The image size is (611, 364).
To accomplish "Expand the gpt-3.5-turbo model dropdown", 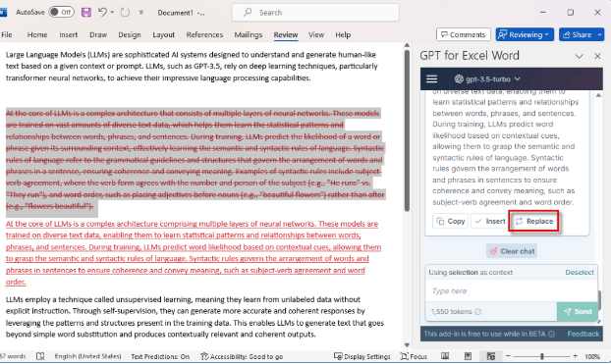I will (x=487, y=79).
